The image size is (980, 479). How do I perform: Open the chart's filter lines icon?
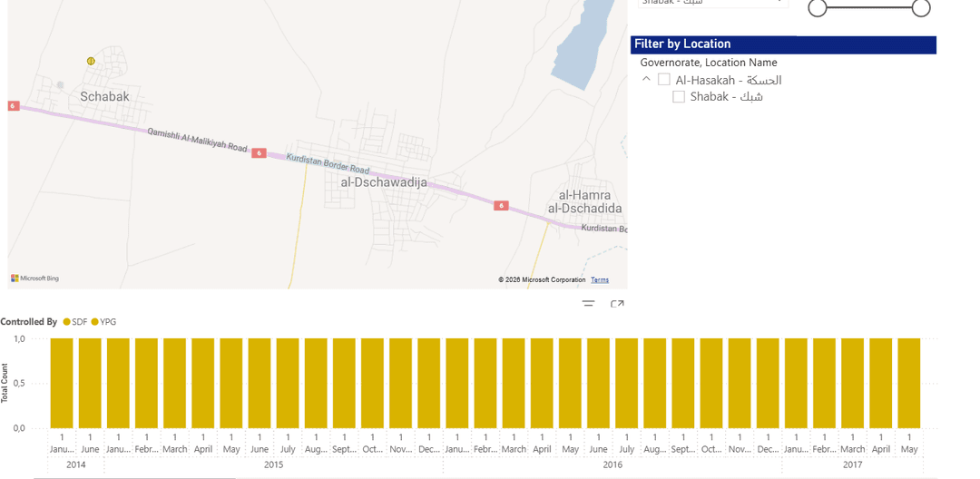pyautogui.click(x=588, y=305)
